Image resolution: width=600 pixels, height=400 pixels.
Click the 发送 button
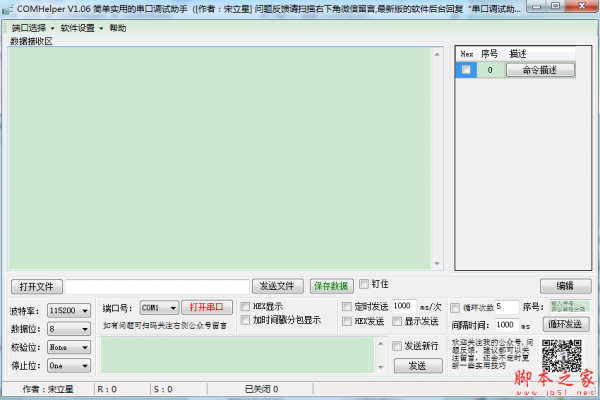(418, 366)
